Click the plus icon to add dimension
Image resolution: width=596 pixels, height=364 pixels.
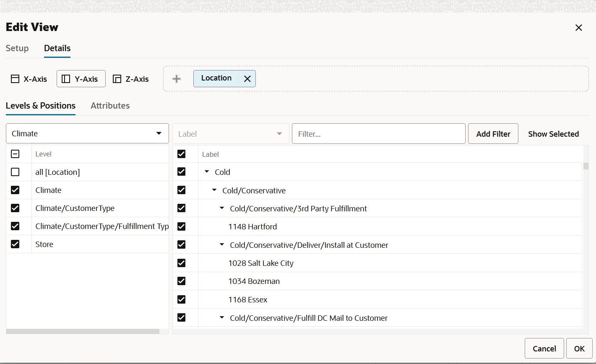click(x=177, y=79)
